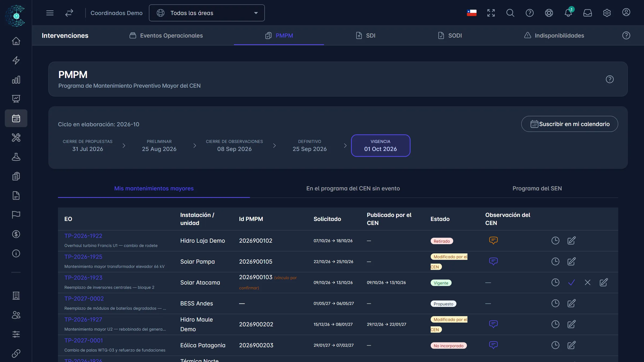Click the Chile flag language icon
Screen dimensions: 644x362
471,13
